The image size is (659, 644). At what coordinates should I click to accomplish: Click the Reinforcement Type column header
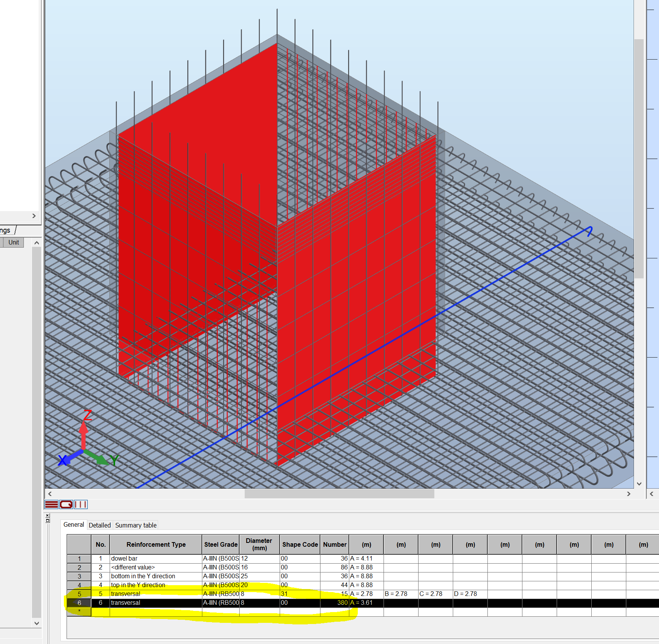[156, 544]
